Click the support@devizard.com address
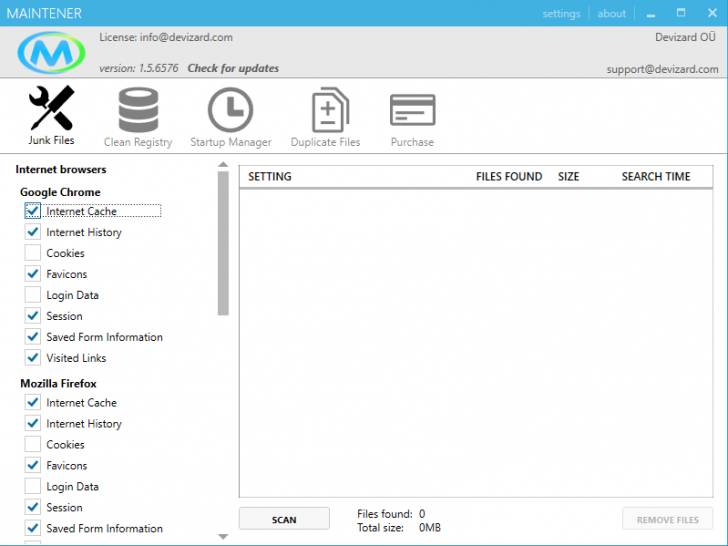 663,69
